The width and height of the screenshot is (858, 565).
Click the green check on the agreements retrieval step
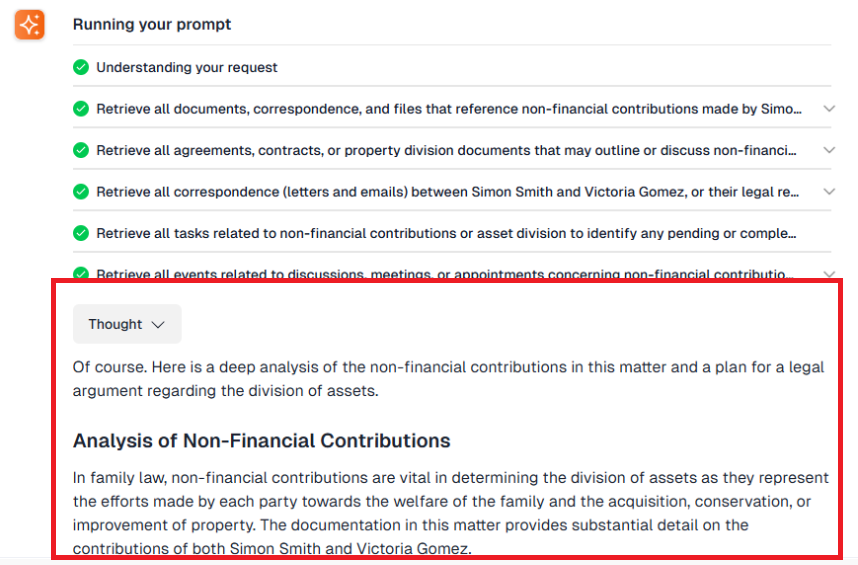point(81,150)
